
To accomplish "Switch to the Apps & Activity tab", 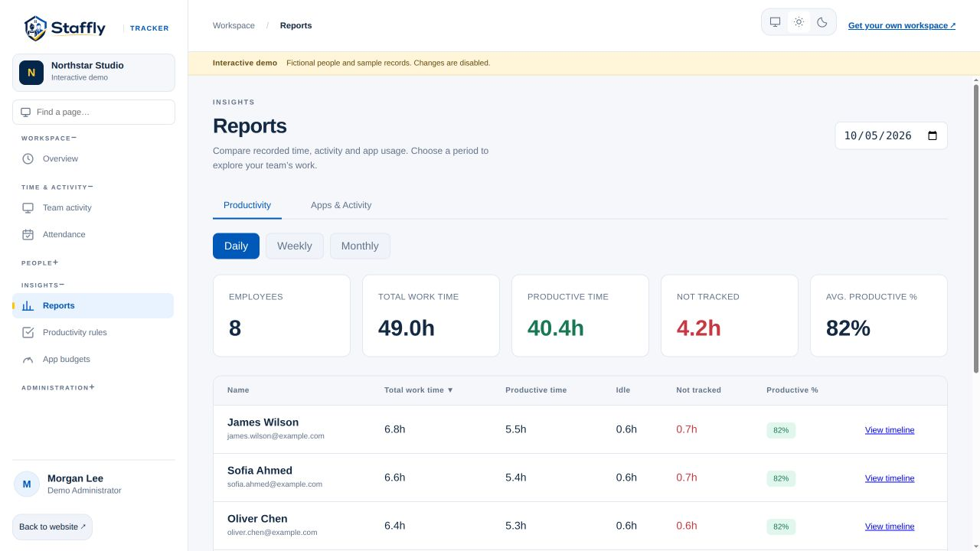I will pos(341,205).
